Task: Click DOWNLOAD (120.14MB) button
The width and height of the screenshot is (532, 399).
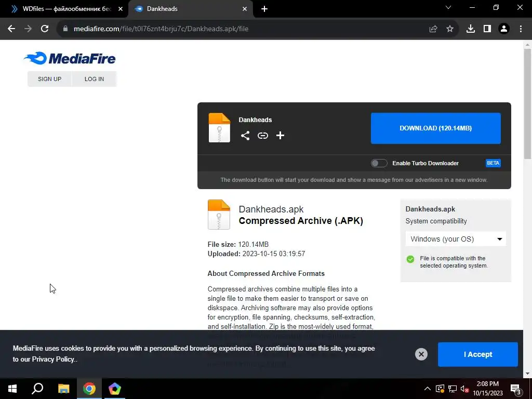Action: point(436,128)
